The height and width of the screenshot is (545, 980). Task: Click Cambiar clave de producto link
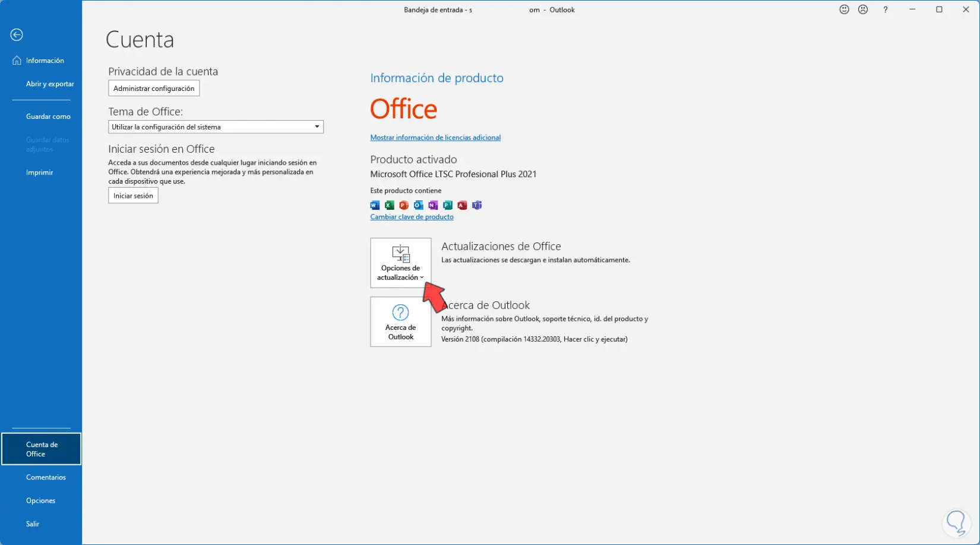point(412,217)
